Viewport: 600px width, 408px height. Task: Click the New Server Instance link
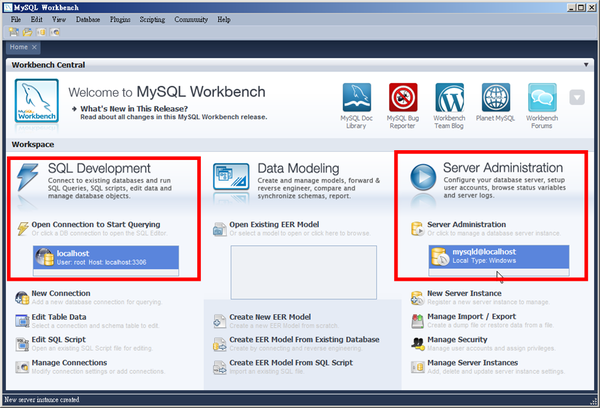(x=464, y=293)
